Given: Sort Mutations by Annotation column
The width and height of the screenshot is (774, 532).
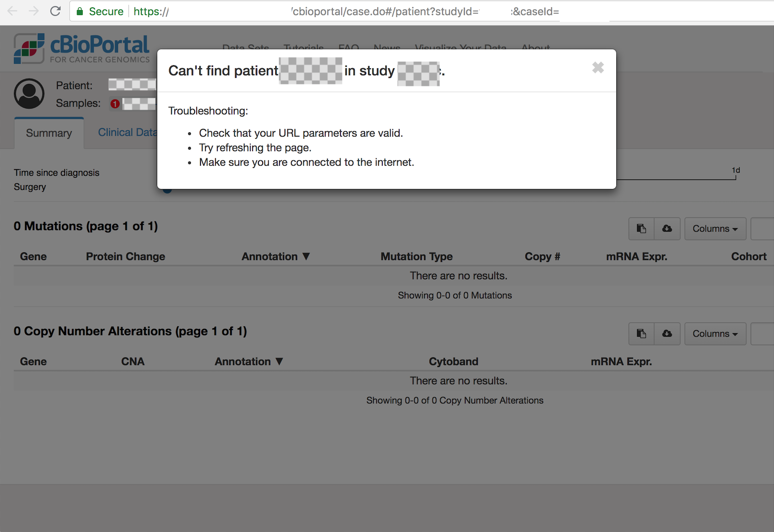Looking at the screenshot, I should tap(276, 256).
